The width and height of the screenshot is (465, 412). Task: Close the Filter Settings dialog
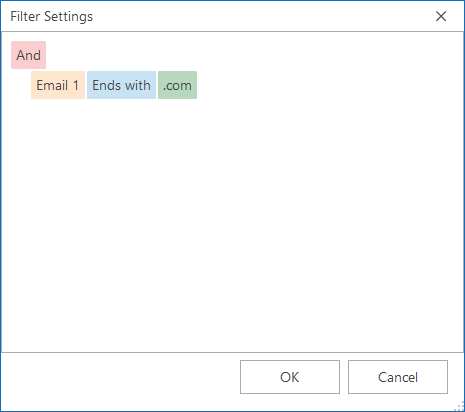441,16
